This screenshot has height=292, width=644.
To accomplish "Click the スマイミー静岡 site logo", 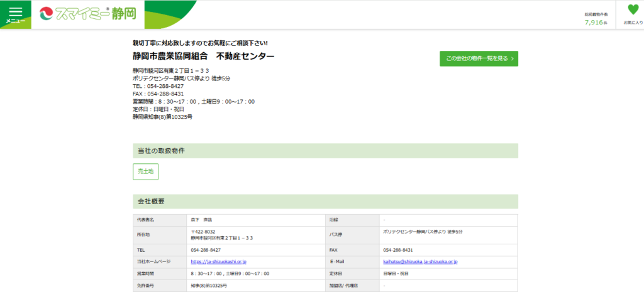I will coord(88,14).
